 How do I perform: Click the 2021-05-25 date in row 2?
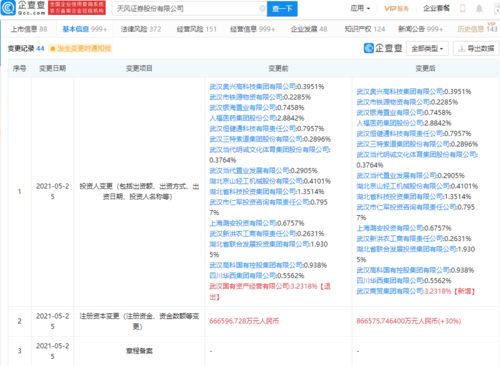52,321
